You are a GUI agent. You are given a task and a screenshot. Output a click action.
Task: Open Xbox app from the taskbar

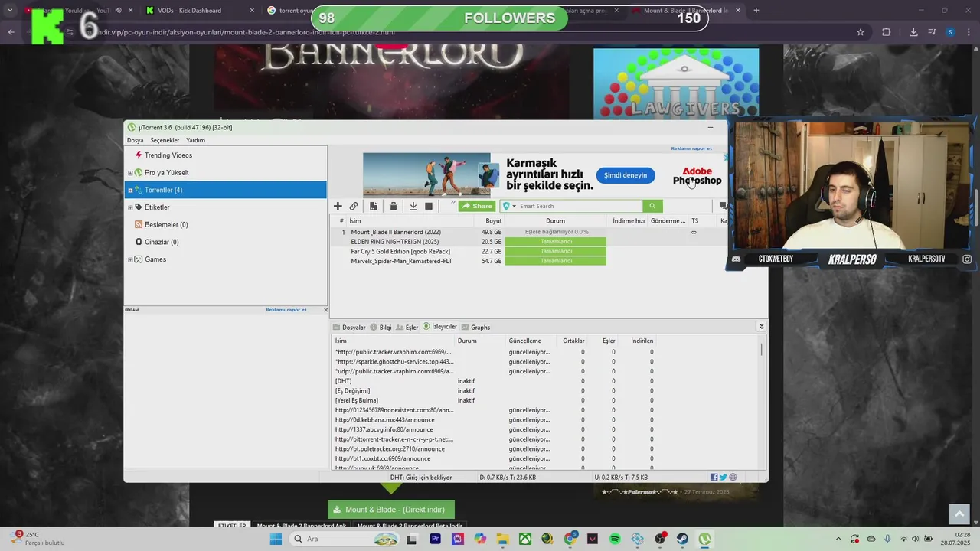[x=526, y=539]
